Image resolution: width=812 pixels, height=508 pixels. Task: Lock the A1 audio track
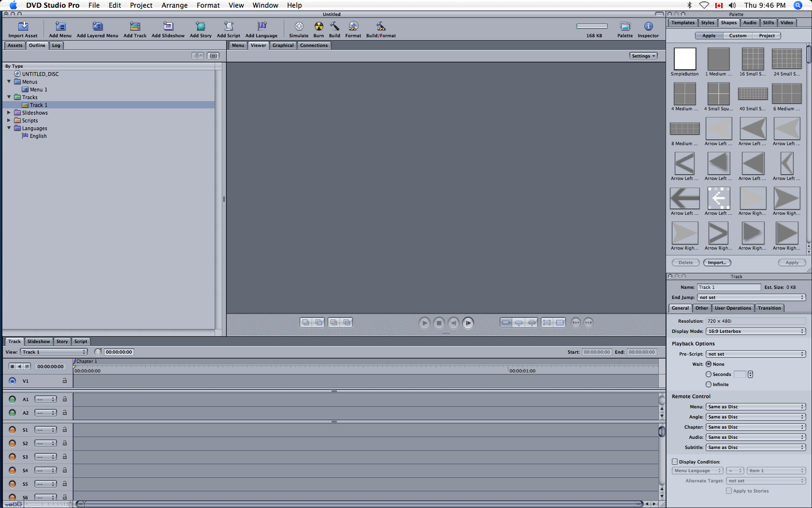[64, 399]
